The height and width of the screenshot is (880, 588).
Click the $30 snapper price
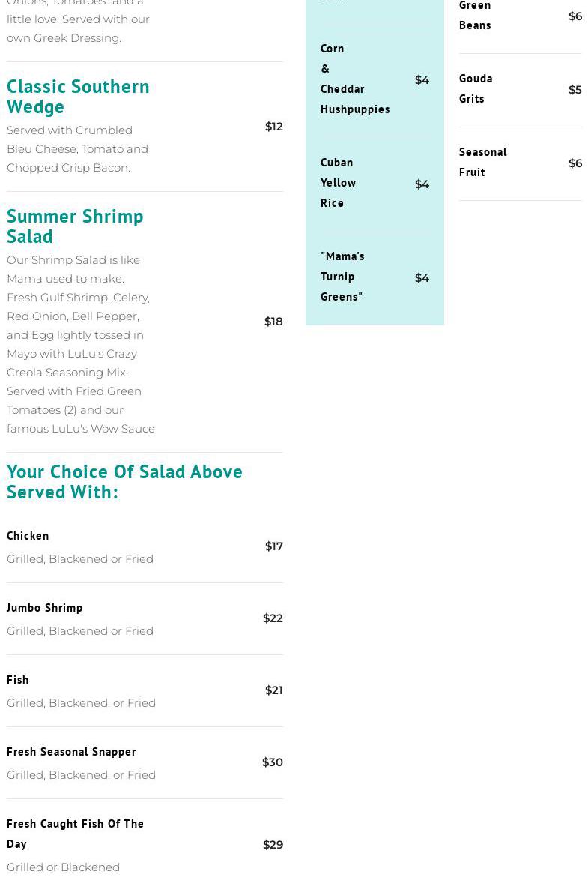pyautogui.click(x=273, y=762)
